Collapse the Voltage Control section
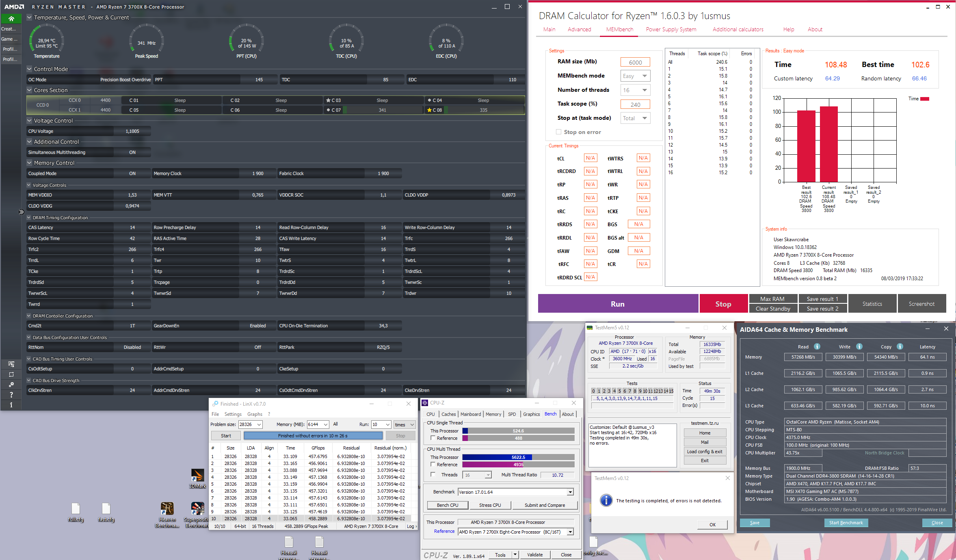The image size is (956, 560). pos(29,121)
